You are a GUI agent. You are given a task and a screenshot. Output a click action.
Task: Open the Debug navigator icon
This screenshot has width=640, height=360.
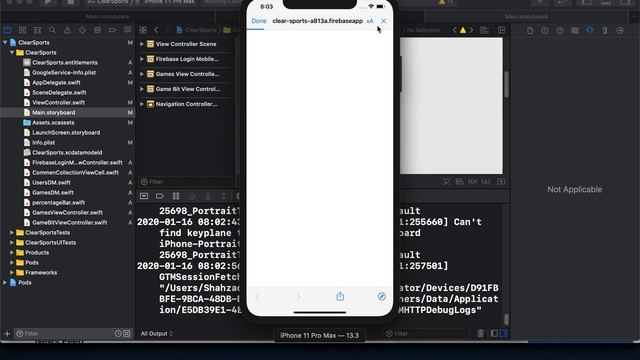pos(97,30)
